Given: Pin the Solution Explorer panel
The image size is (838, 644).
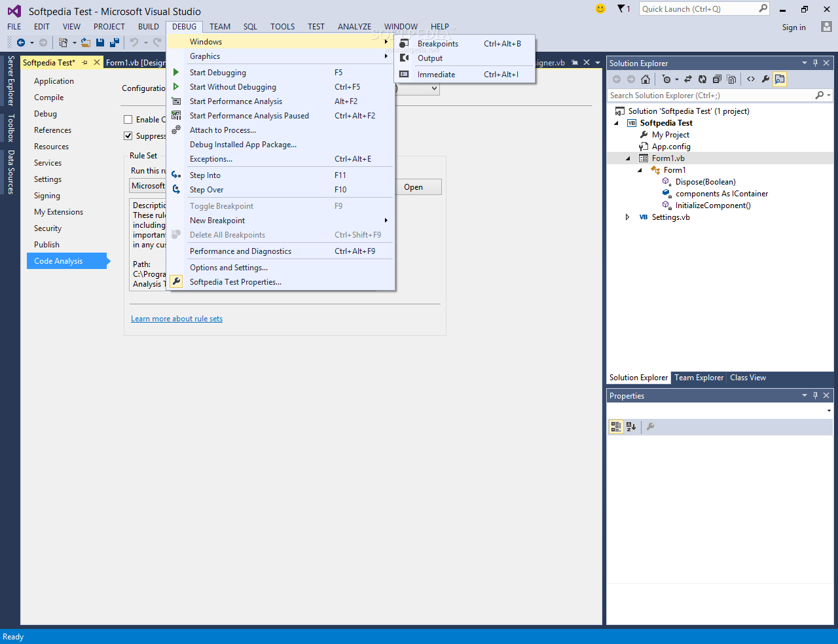Looking at the screenshot, I should (x=815, y=63).
